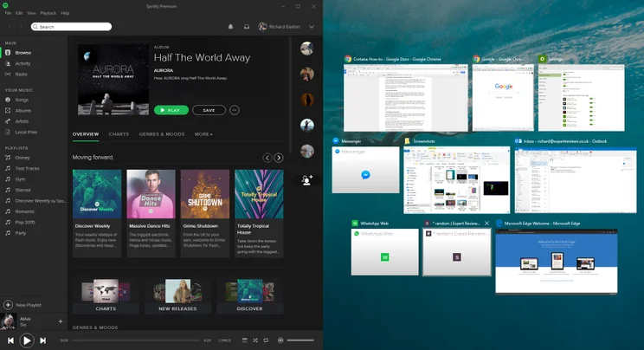Viewport: 644px width, 350px height.
Task: Close the random Expert Reviews window thumbnail
Action: click(486, 224)
